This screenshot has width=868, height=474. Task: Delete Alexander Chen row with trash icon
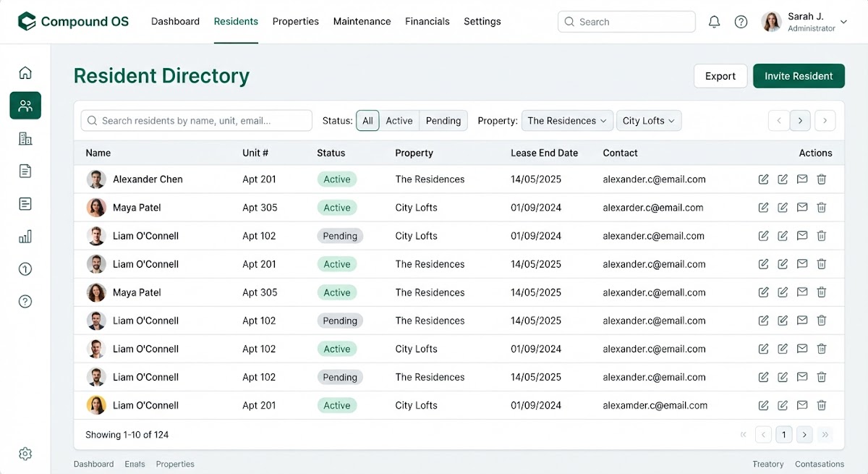[822, 179]
